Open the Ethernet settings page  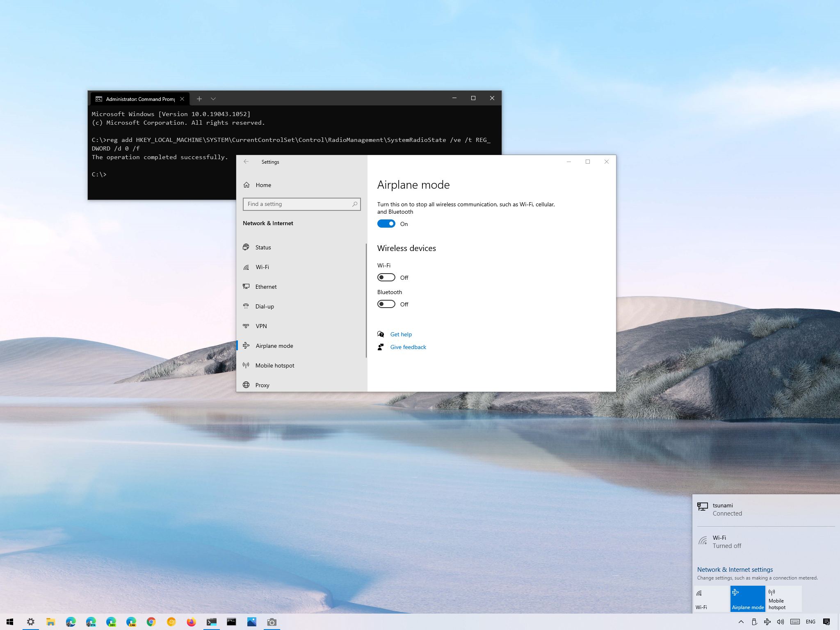tap(301, 287)
